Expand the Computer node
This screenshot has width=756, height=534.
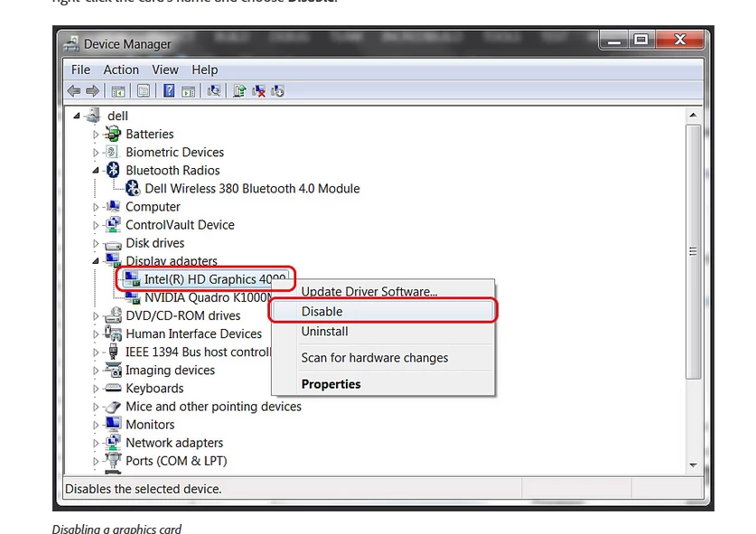point(96,207)
